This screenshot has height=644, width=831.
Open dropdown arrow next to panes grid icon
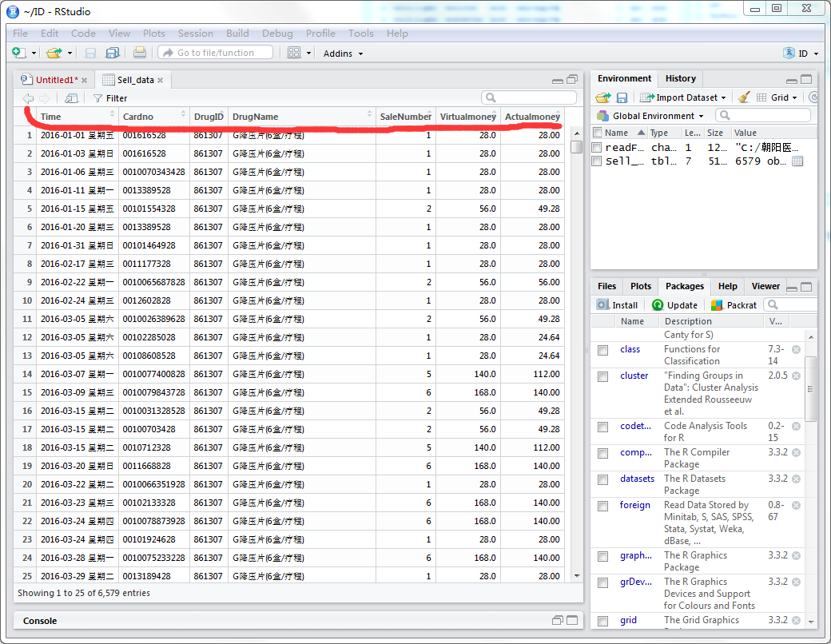click(x=309, y=54)
